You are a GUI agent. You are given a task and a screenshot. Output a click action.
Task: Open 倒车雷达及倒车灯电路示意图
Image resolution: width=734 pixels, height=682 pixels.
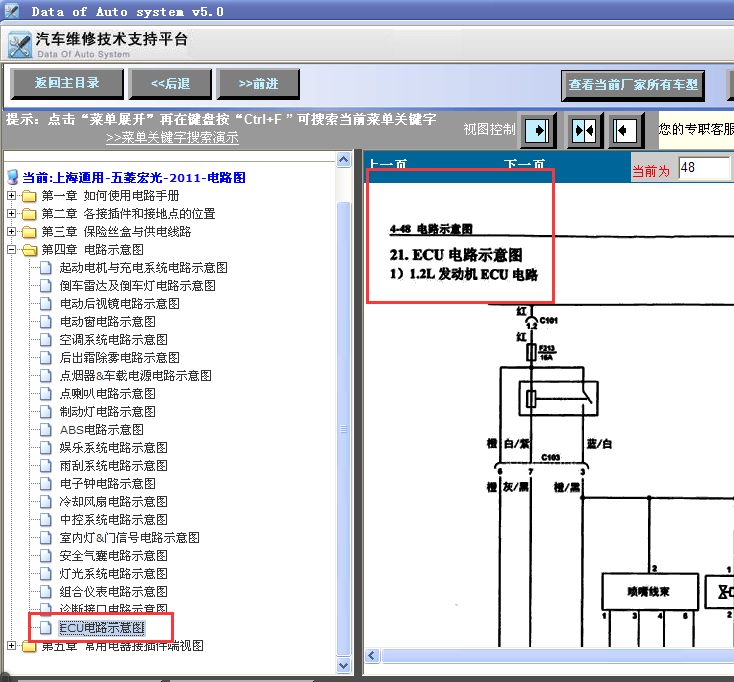click(x=138, y=286)
